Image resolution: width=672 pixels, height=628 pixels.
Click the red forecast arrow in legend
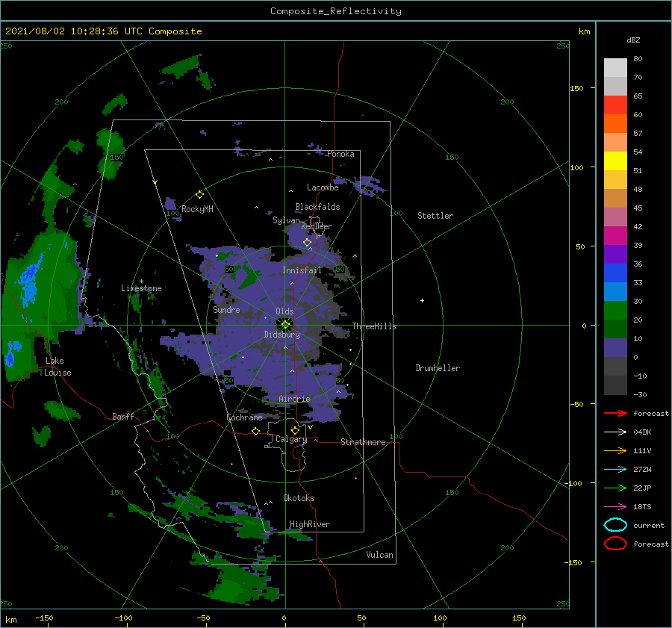tap(615, 413)
